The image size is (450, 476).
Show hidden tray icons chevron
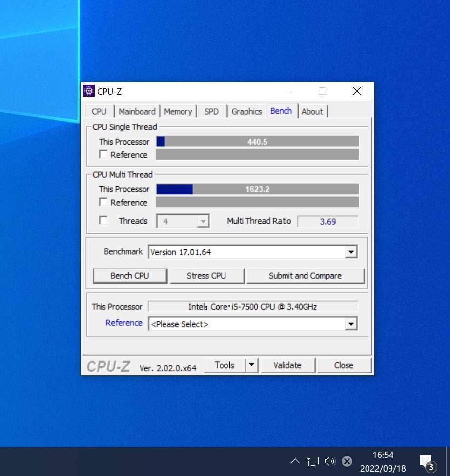[x=295, y=461]
